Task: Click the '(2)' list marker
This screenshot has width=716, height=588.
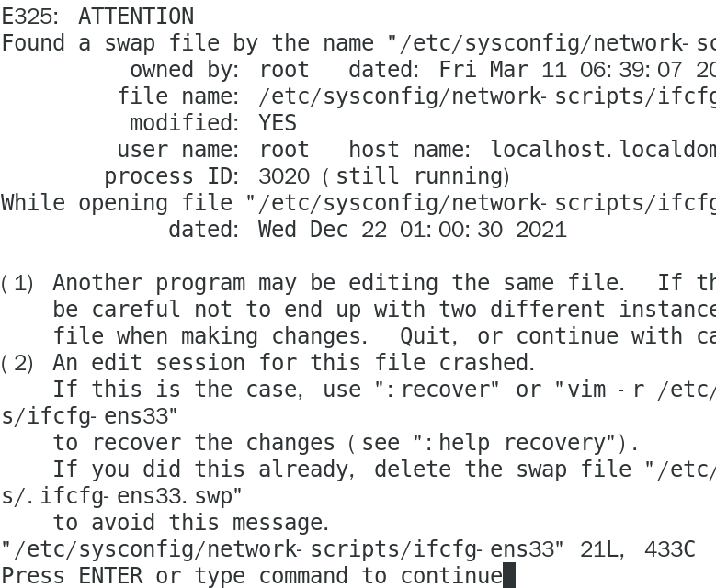Action: 17,364
